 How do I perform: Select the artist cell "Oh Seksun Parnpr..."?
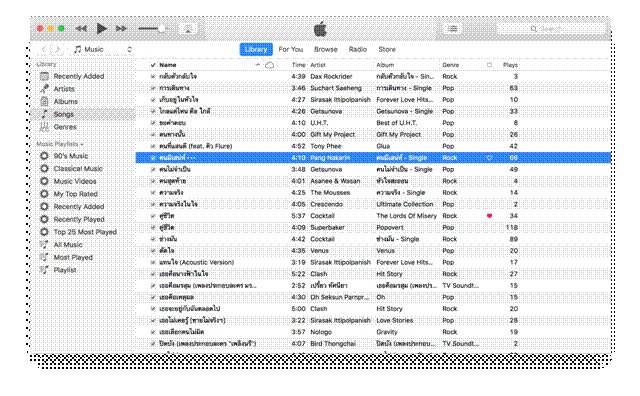(x=340, y=297)
